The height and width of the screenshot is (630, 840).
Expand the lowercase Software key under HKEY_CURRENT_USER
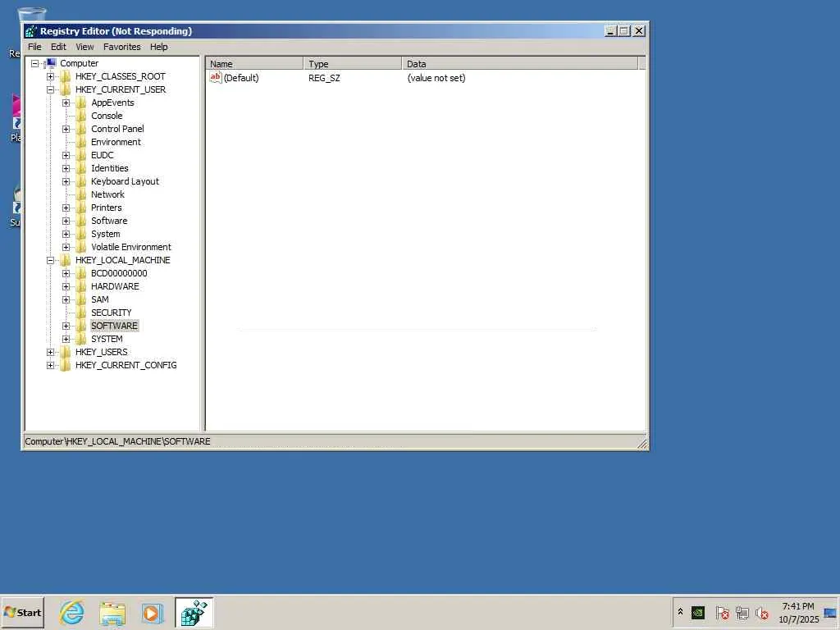click(x=66, y=221)
